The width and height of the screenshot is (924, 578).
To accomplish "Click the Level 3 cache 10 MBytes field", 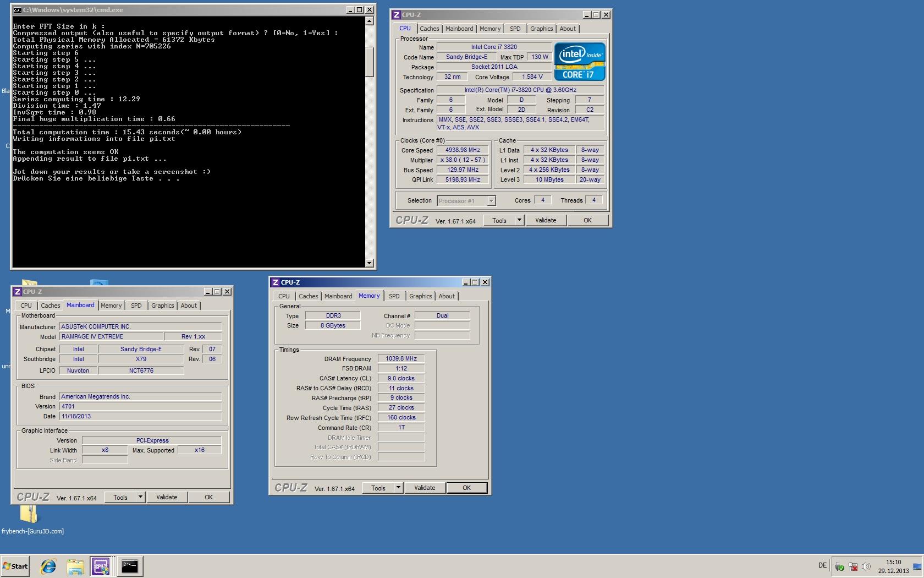I will 549,179.
